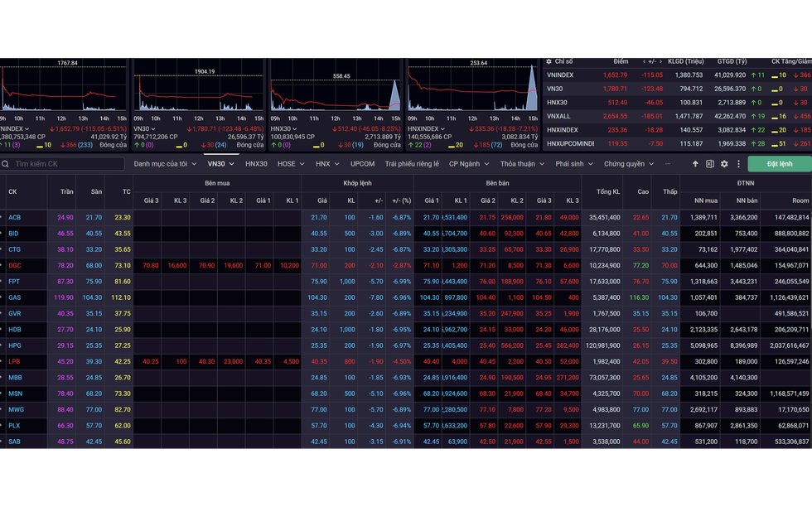Select the Trái phiếu riêng lẻ tab

[412, 164]
